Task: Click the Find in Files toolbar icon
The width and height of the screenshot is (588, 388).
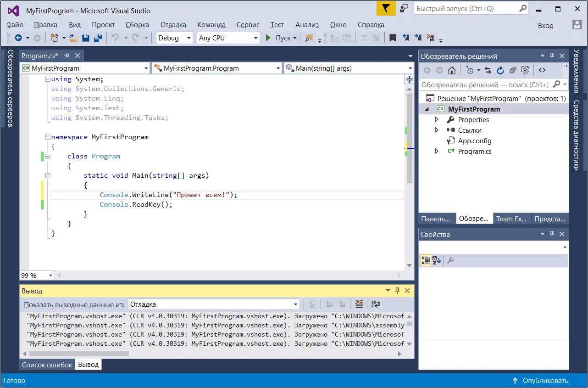Action: pos(309,38)
